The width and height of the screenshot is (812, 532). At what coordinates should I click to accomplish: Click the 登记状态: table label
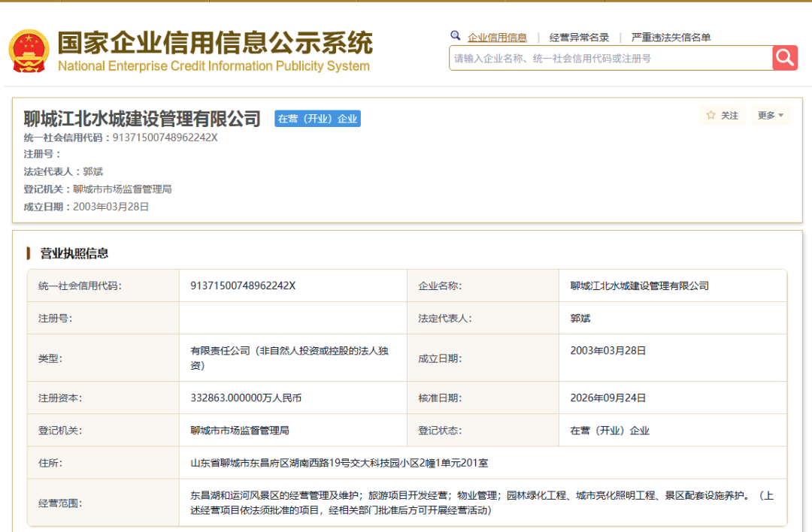coord(440,430)
